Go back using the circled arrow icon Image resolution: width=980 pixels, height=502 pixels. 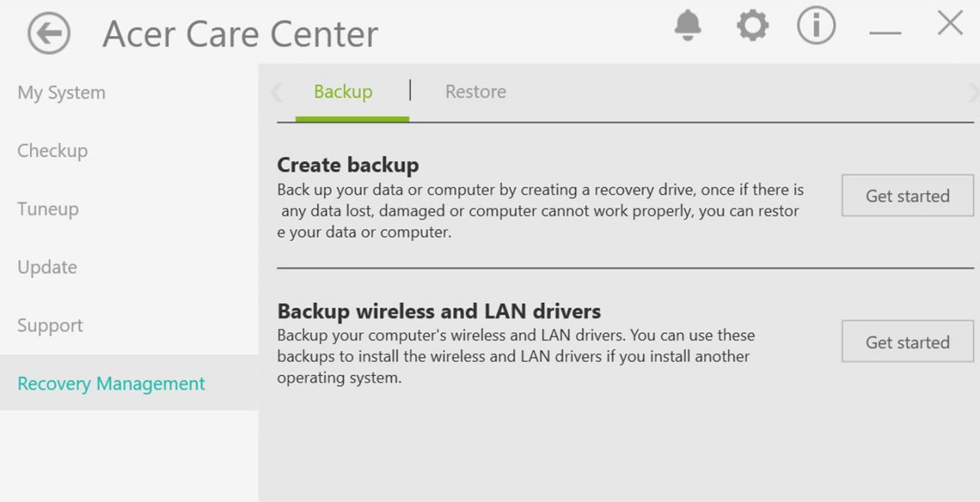[49, 34]
